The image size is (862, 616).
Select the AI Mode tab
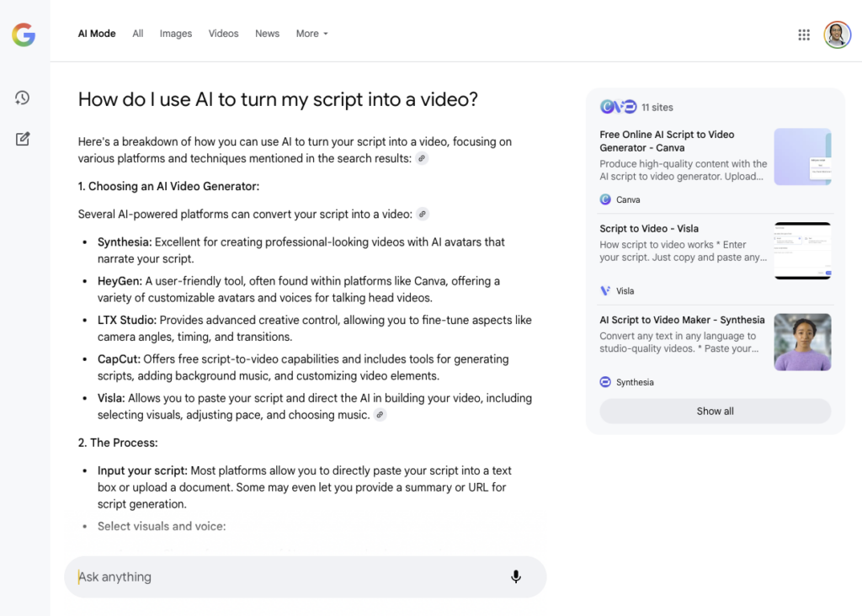click(97, 34)
